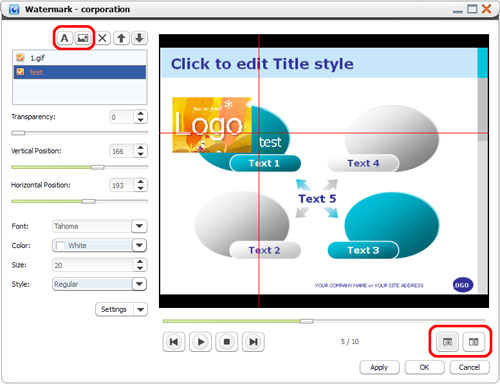Move selected watermark down in the list

click(139, 38)
